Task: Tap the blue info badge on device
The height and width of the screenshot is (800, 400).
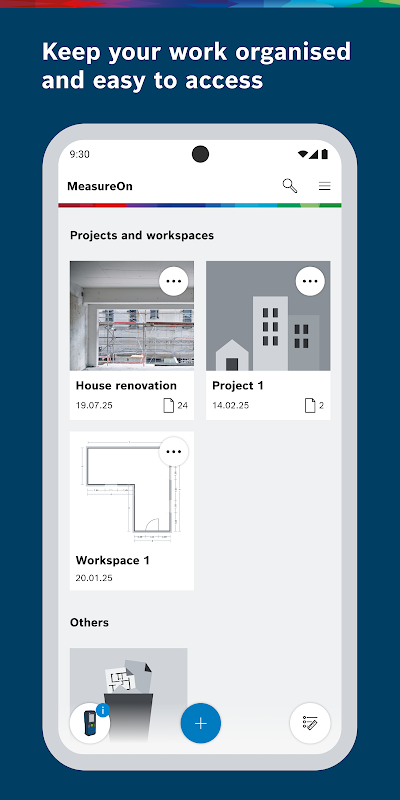Action: click(103, 710)
